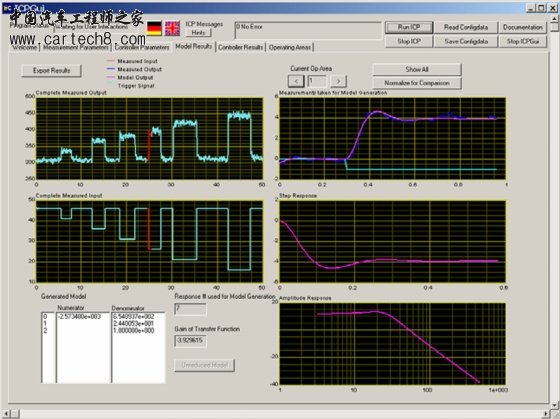
Task: Click Stop ICPGui button
Action: click(x=522, y=41)
